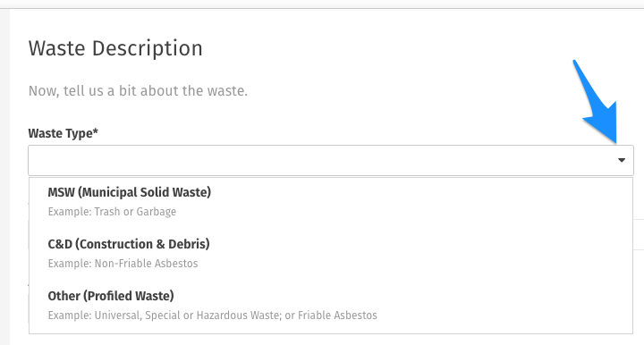Click the Waste Type field label

coord(63,133)
